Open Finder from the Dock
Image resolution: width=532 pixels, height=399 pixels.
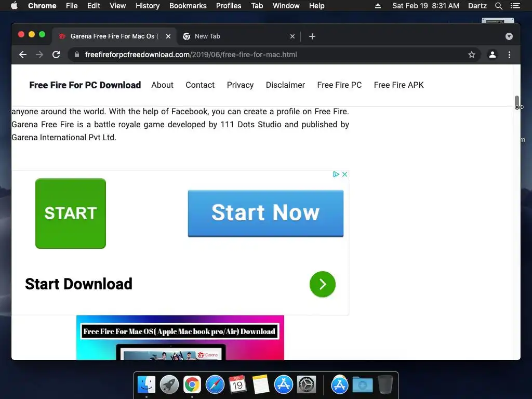[x=147, y=385]
